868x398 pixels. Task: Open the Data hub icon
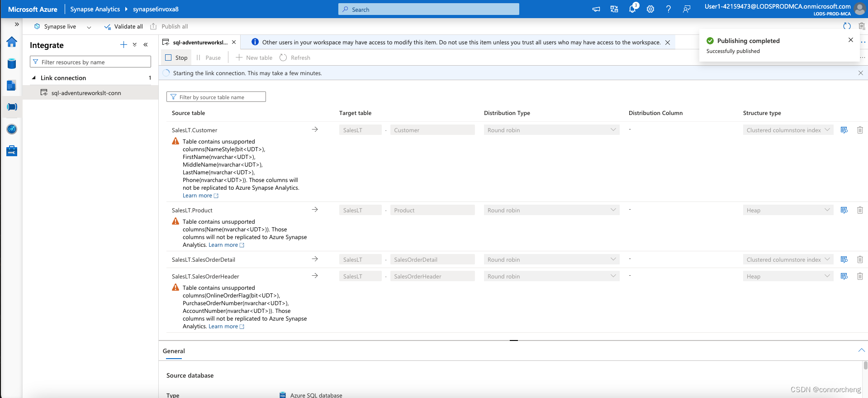12,63
